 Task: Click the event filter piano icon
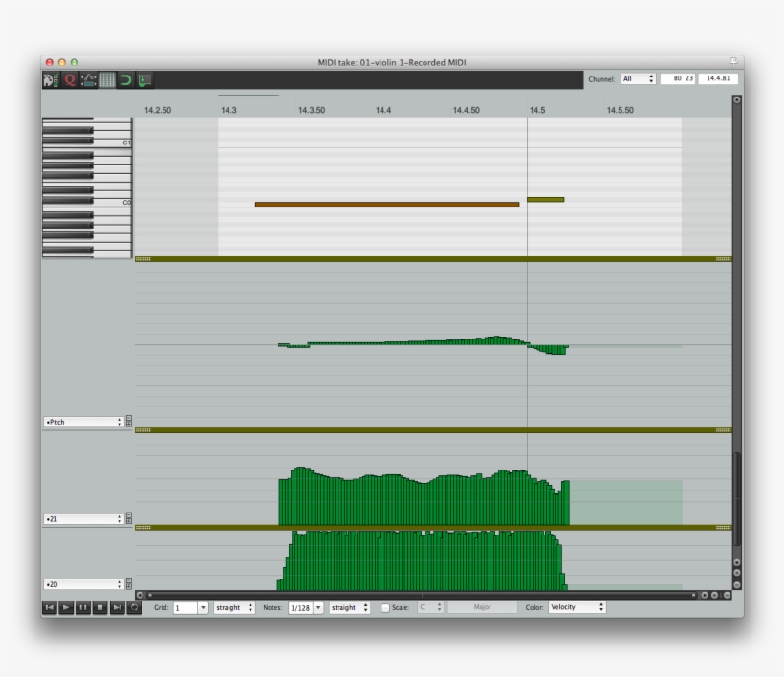(50, 79)
